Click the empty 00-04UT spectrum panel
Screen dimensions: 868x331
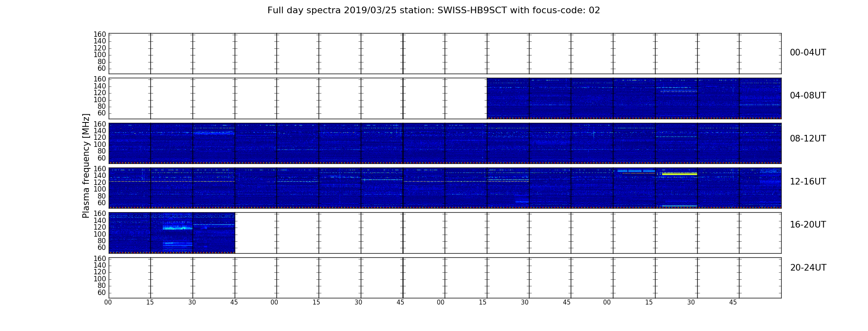445,53
